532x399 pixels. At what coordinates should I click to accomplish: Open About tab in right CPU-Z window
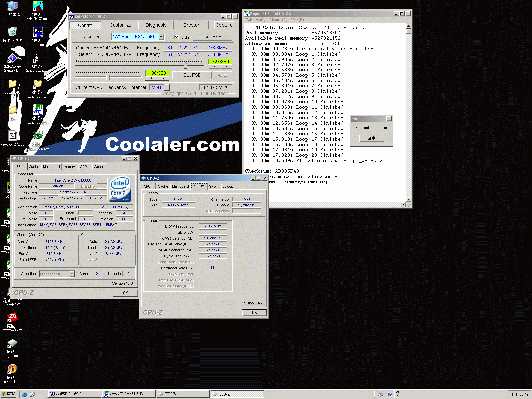click(x=228, y=186)
